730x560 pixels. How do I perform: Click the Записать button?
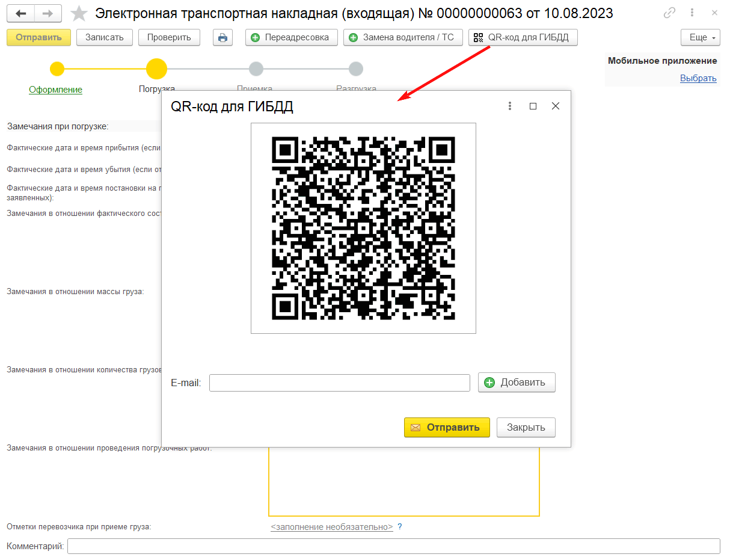click(x=105, y=37)
